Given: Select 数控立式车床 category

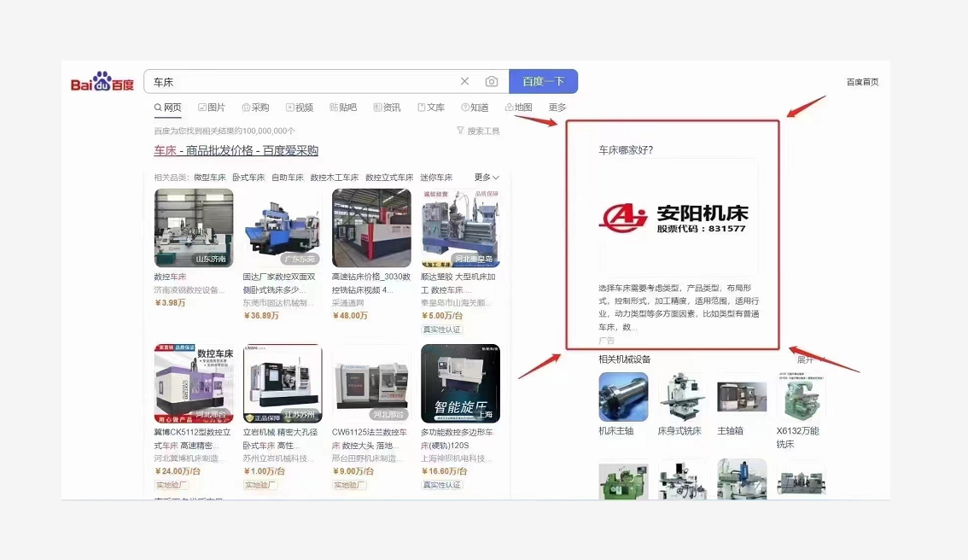Looking at the screenshot, I should (389, 178).
